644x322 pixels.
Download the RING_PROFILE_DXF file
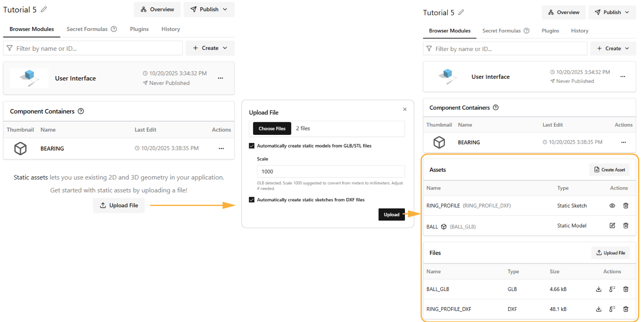click(599, 309)
